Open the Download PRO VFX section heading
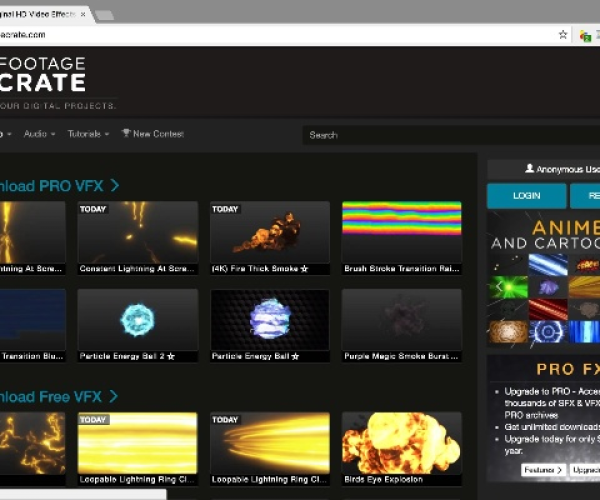This screenshot has height=500, width=600. pyautogui.click(x=59, y=186)
